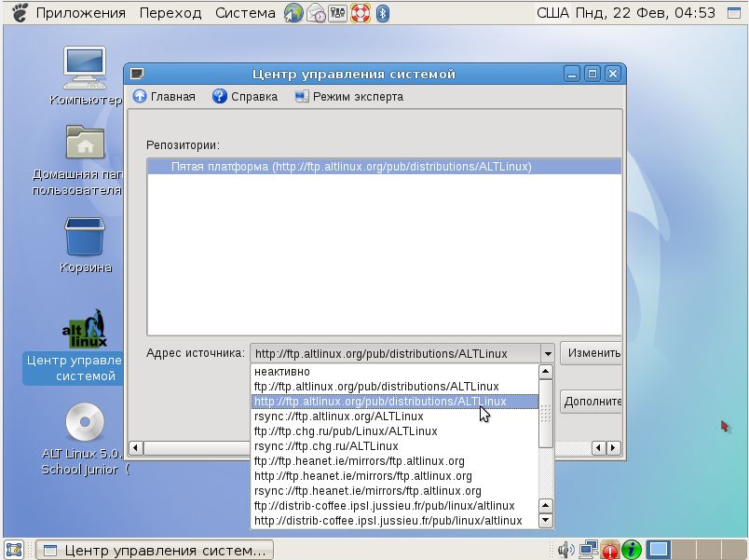Open the mail and calendar envelope icon
Image resolution: width=749 pixels, height=560 pixels.
coord(316,13)
